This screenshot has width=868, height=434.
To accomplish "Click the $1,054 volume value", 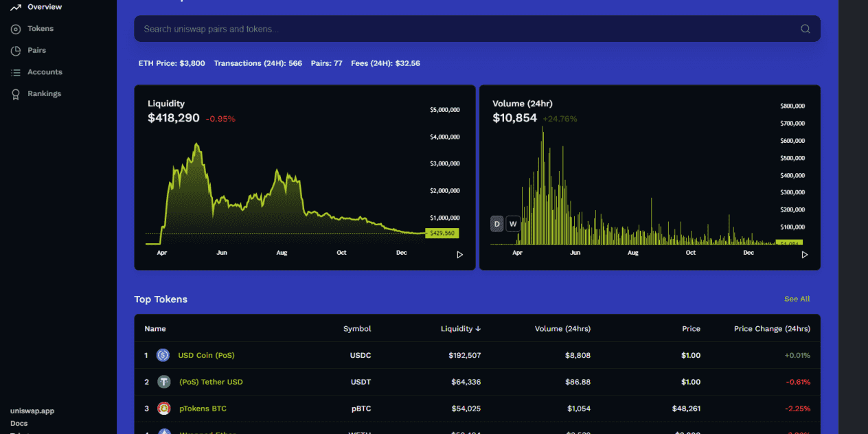I will pos(579,409).
